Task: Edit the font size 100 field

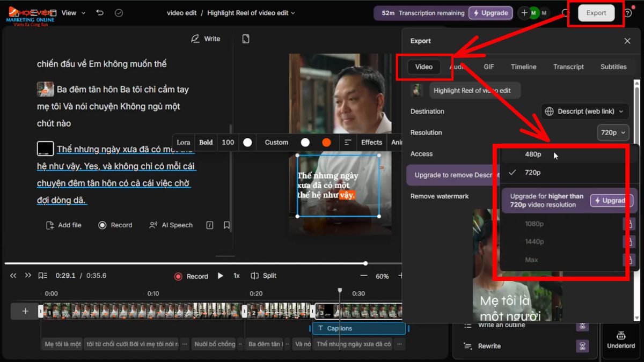Action: (x=228, y=143)
